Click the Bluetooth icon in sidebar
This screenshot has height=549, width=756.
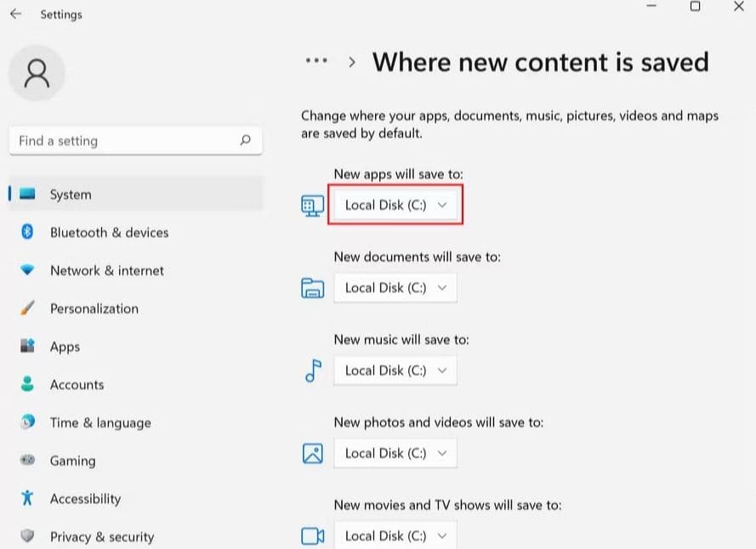[27, 232]
